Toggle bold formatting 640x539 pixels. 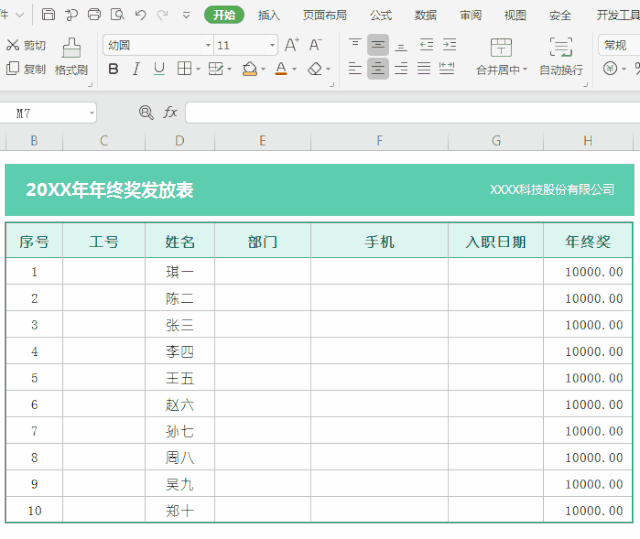(x=112, y=69)
